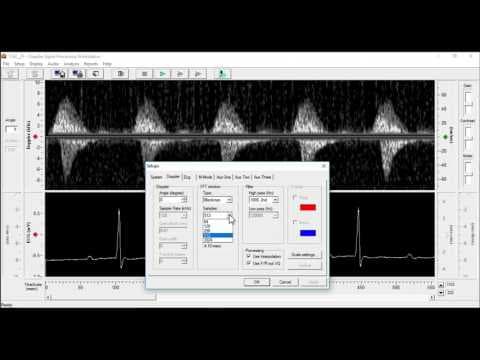Viewport: 480px width, 360px height.
Task: Click the horizontal timebase scrollbar right arrow
Action: [432, 298]
